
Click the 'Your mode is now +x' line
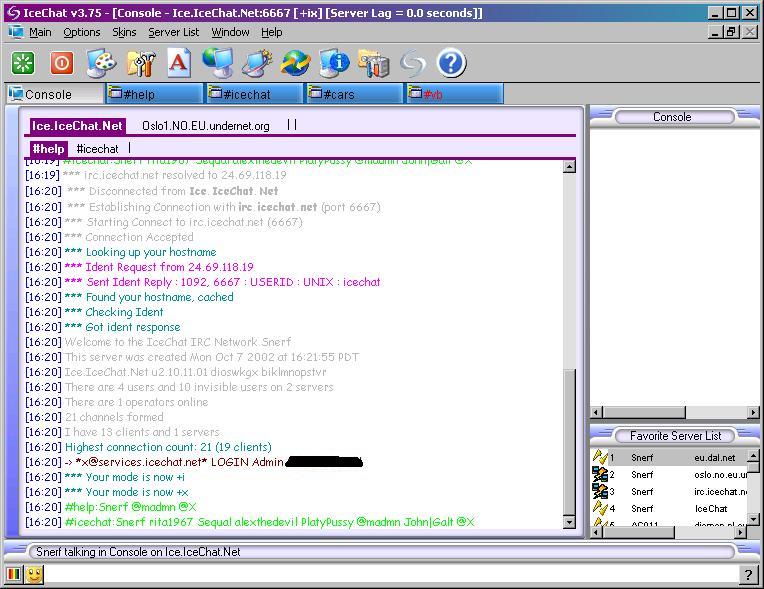(x=107, y=492)
